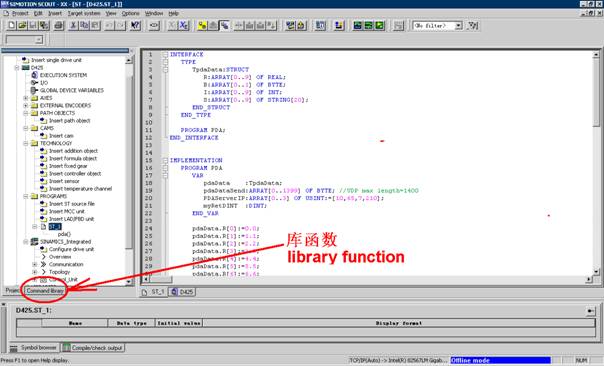Collapse the TECHNOLOGY folder node
Viewport: 604px width, 366px height.
click(x=25, y=143)
